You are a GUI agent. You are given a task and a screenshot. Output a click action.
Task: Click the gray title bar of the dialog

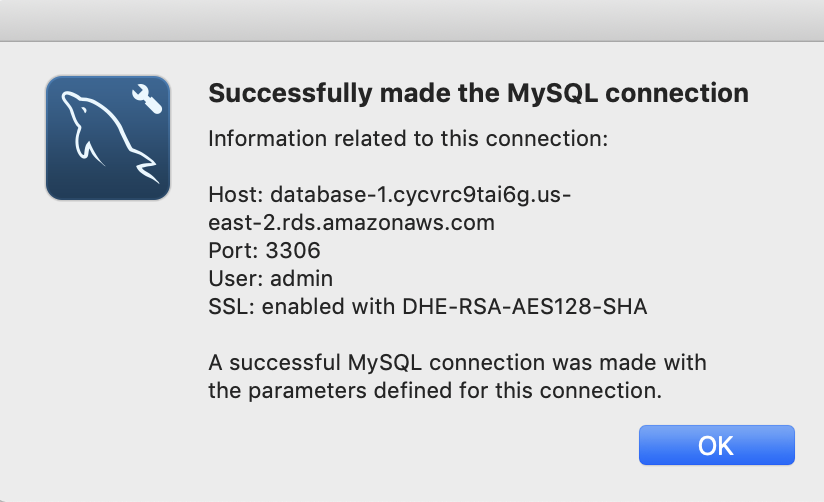click(x=412, y=20)
